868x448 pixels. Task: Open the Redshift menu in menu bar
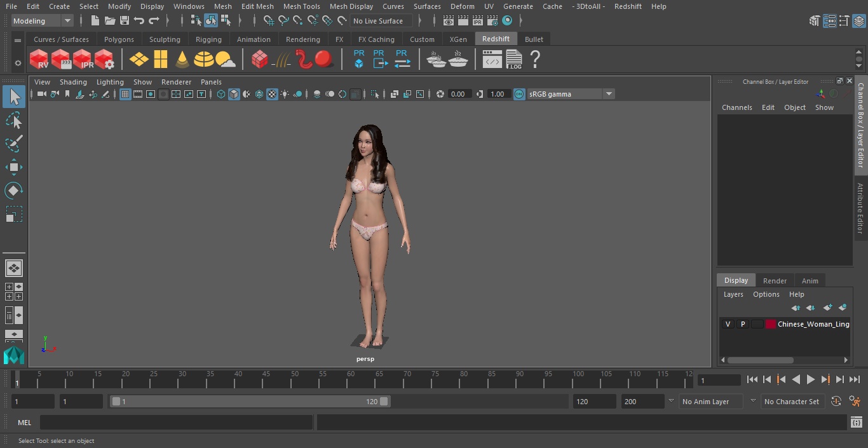click(x=628, y=6)
